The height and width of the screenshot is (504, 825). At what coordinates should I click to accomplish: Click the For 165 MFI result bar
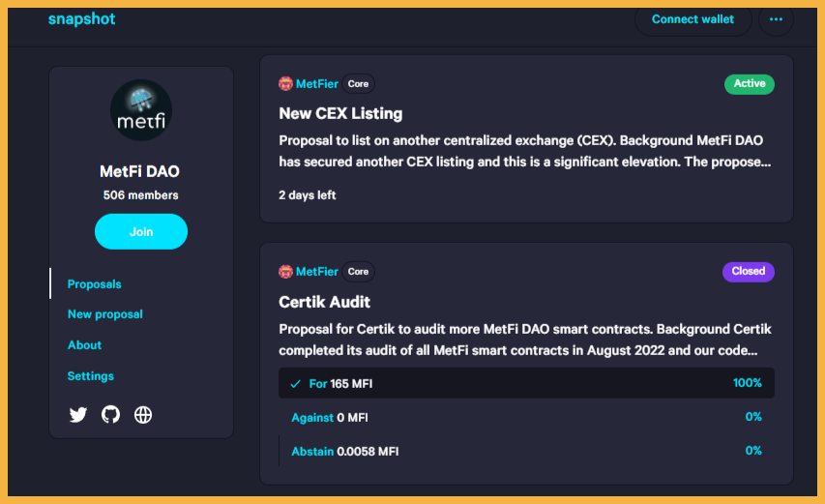click(526, 383)
